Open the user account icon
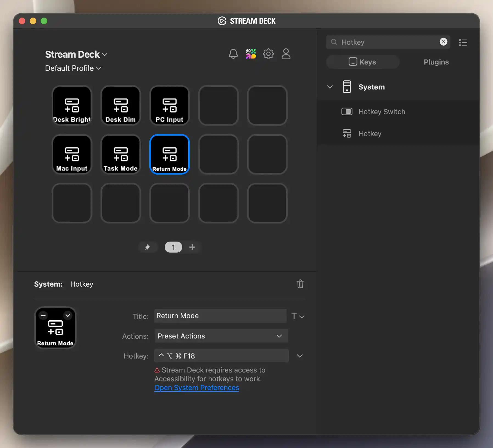The image size is (493, 448). pos(286,54)
